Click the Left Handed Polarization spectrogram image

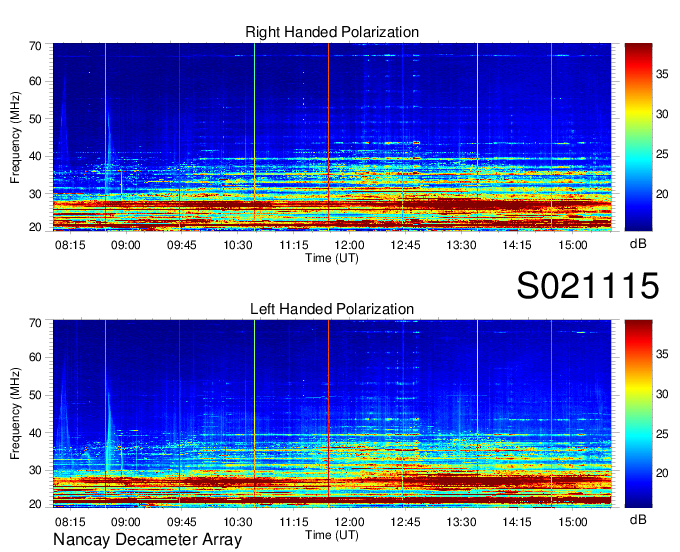pyautogui.click(x=332, y=414)
